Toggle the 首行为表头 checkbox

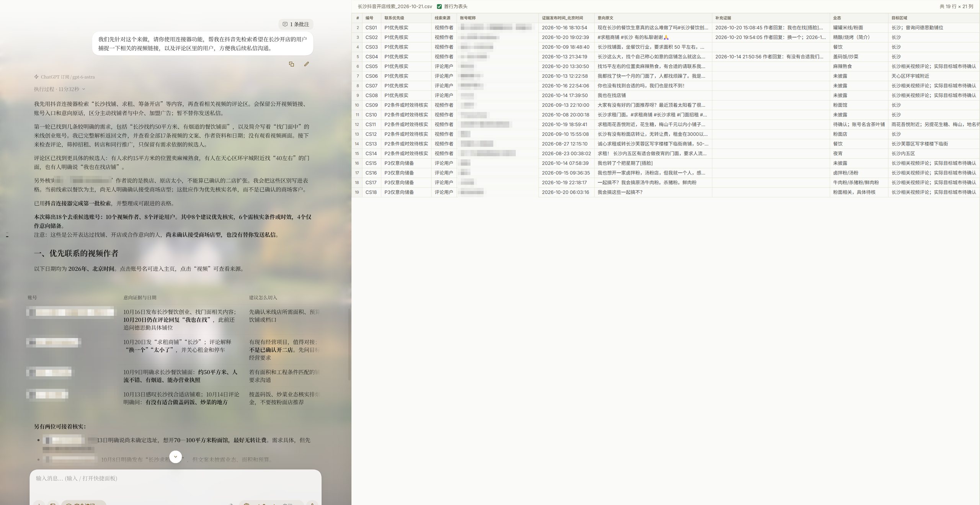439,7
